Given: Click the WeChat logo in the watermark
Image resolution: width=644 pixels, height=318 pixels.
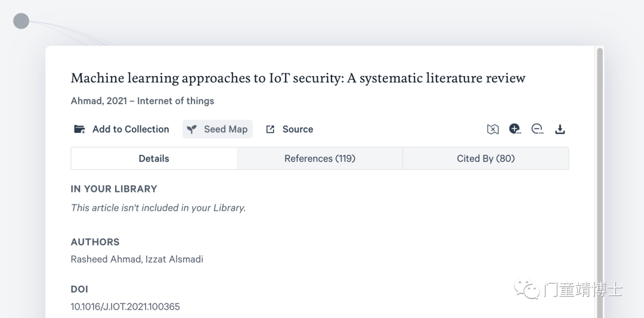Looking at the screenshot, I should pos(527,288).
